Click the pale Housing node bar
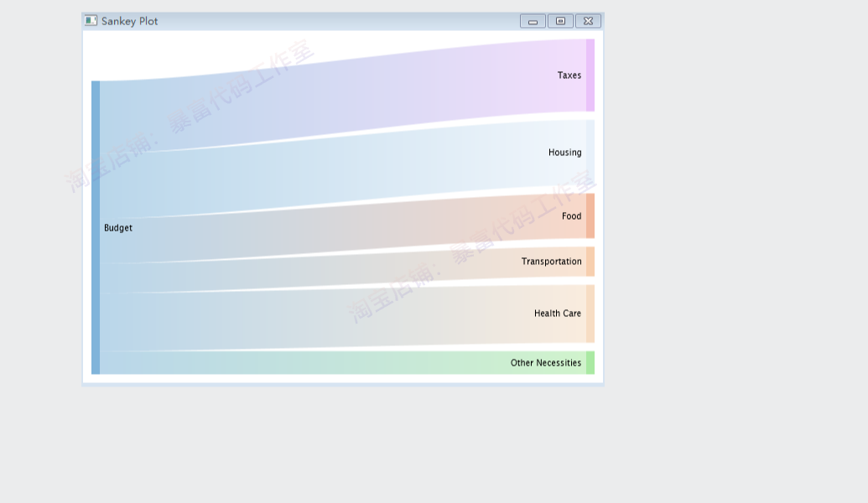 pyautogui.click(x=590, y=153)
